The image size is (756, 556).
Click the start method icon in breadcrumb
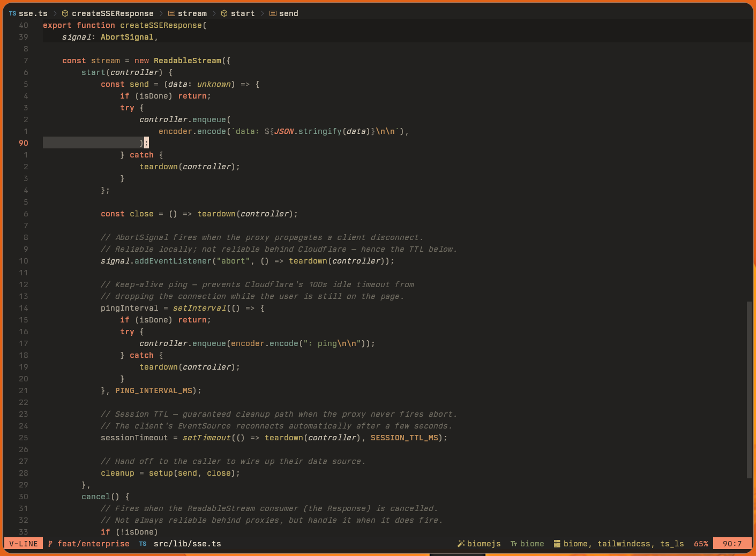tap(224, 13)
